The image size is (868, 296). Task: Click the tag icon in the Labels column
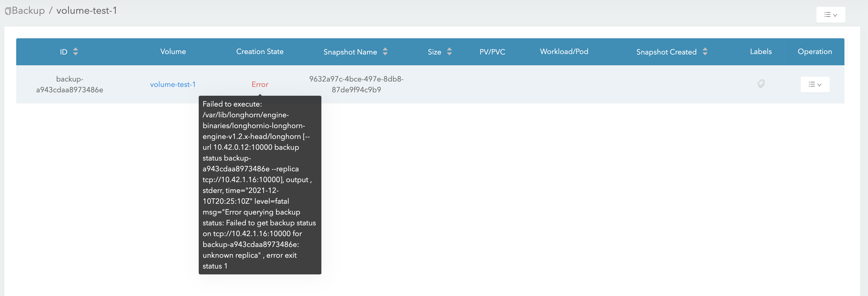761,84
